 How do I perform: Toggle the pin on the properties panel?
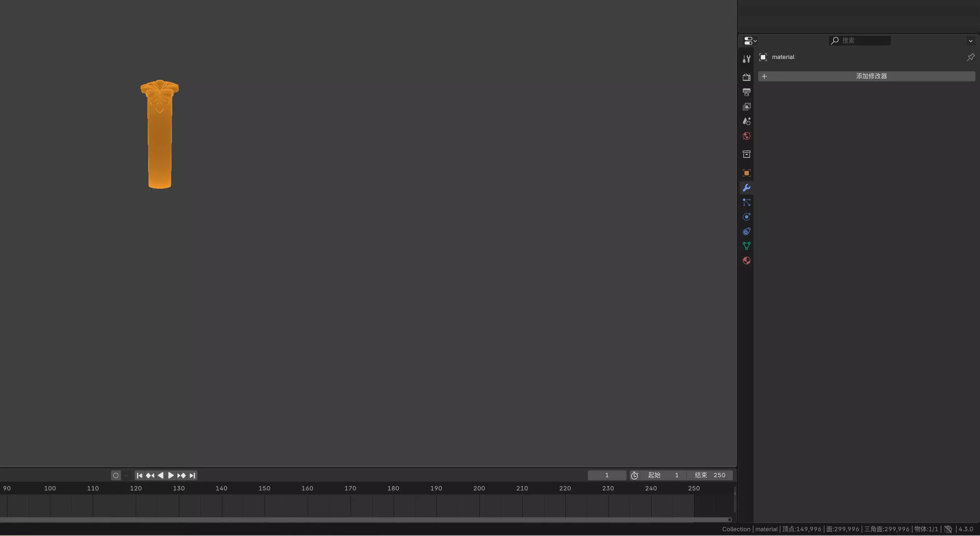(971, 57)
